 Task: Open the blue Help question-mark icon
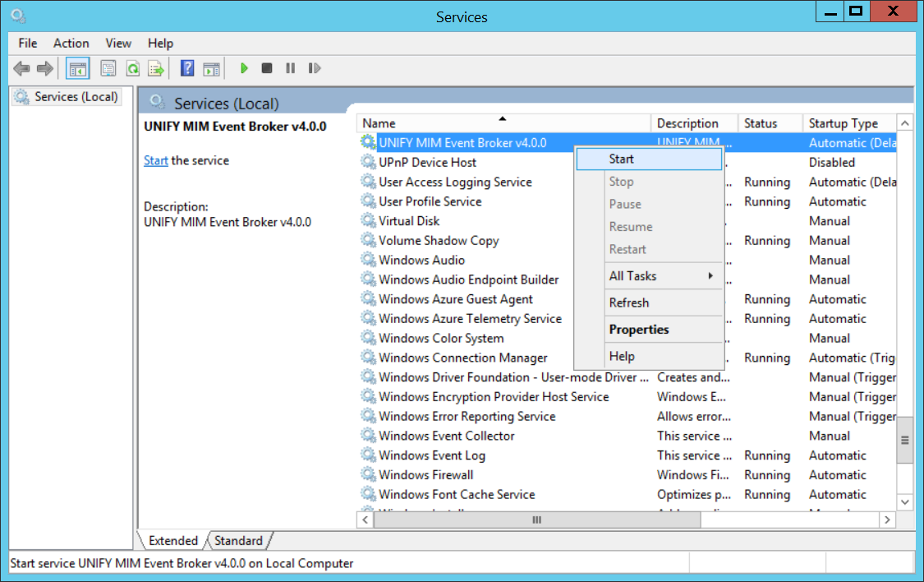pyautogui.click(x=187, y=68)
